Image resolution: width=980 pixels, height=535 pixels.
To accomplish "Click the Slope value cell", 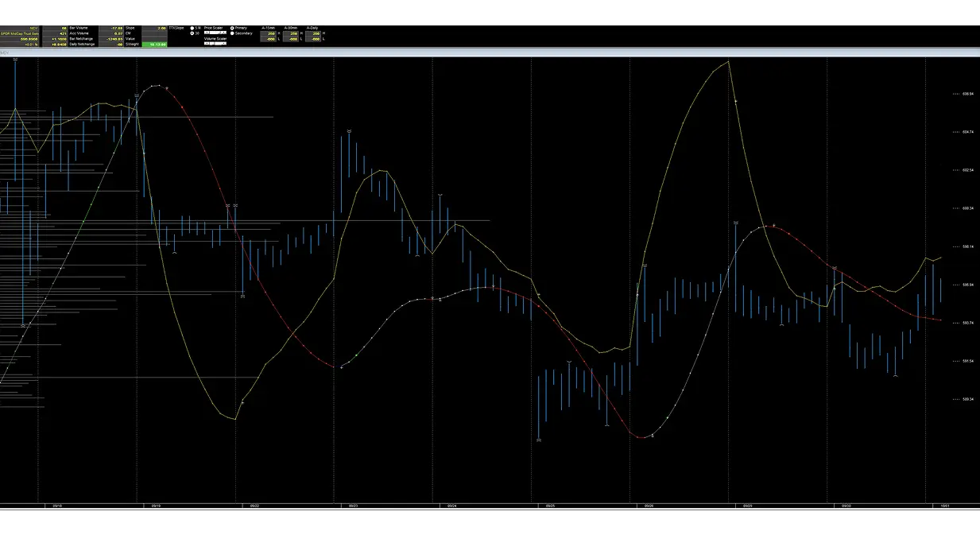I will coord(155,28).
